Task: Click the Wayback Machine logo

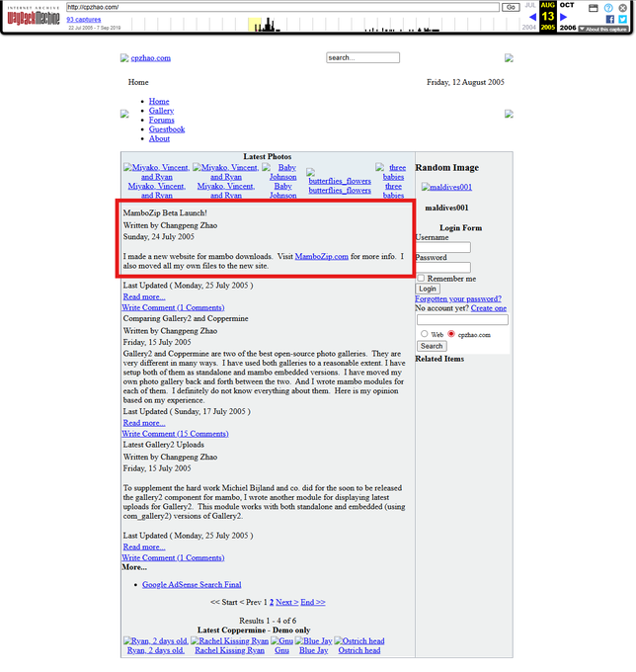Action: 34,18
